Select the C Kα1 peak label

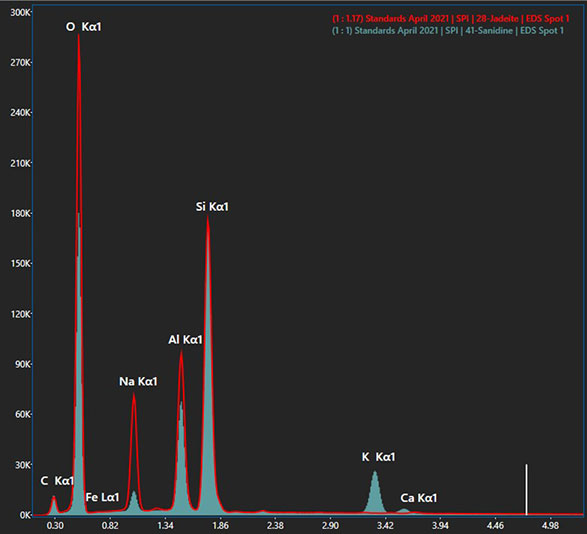coord(57,481)
